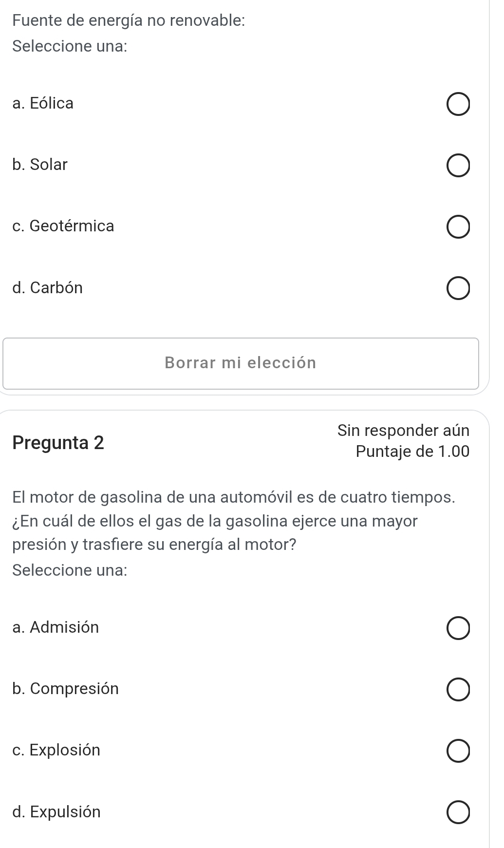Click the 'a. Admisión' answer label
504x848 pixels.
click(56, 627)
